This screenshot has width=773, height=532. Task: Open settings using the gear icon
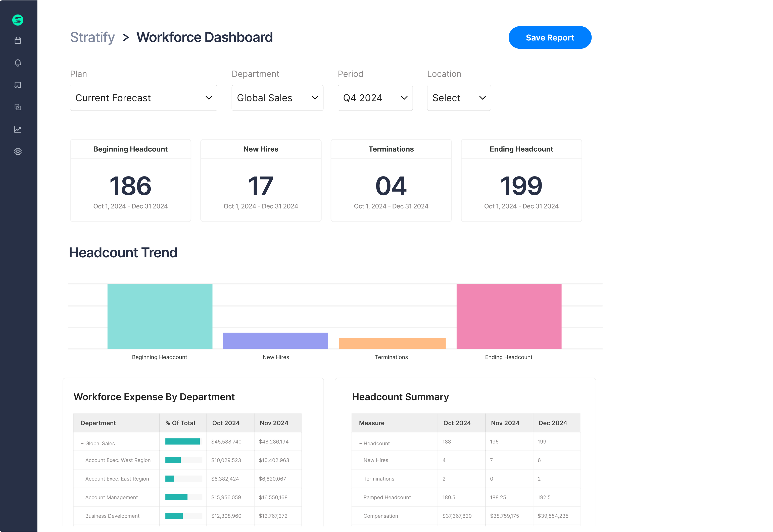pyautogui.click(x=18, y=151)
